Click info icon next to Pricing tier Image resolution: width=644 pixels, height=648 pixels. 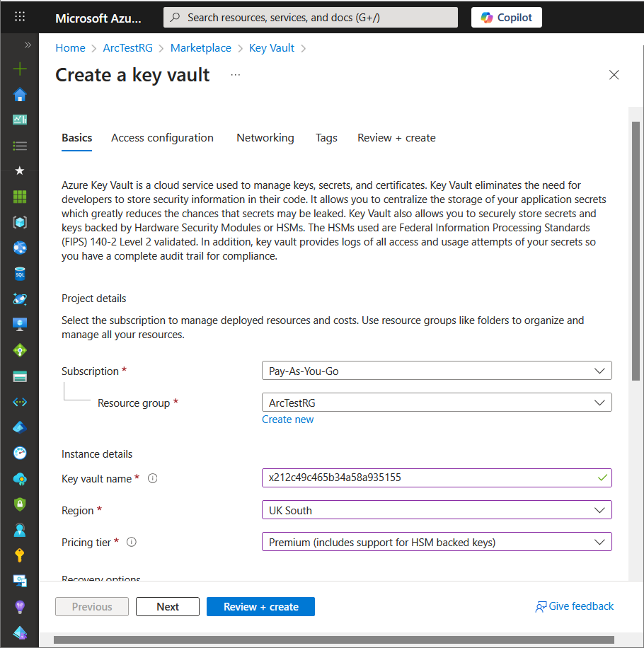[131, 542]
